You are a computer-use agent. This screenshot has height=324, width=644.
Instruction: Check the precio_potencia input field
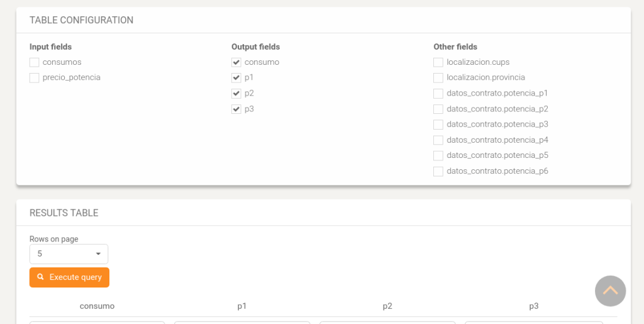coord(34,77)
